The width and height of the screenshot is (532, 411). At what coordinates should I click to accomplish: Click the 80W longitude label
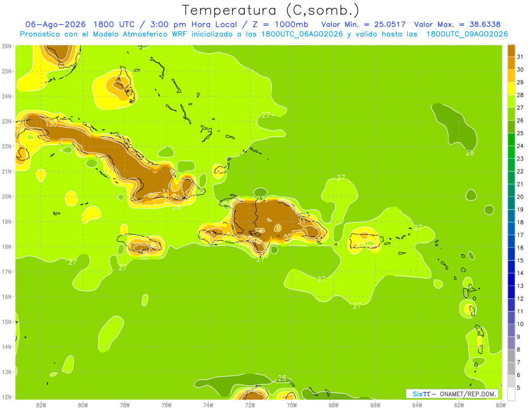(83, 405)
